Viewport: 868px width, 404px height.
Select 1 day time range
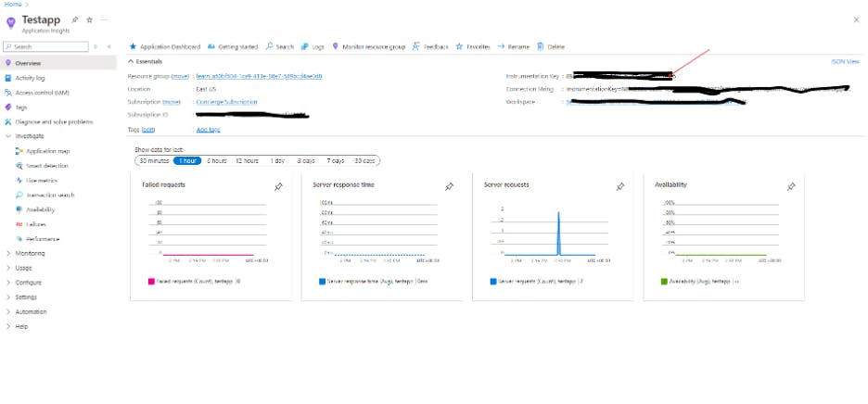click(x=277, y=160)
